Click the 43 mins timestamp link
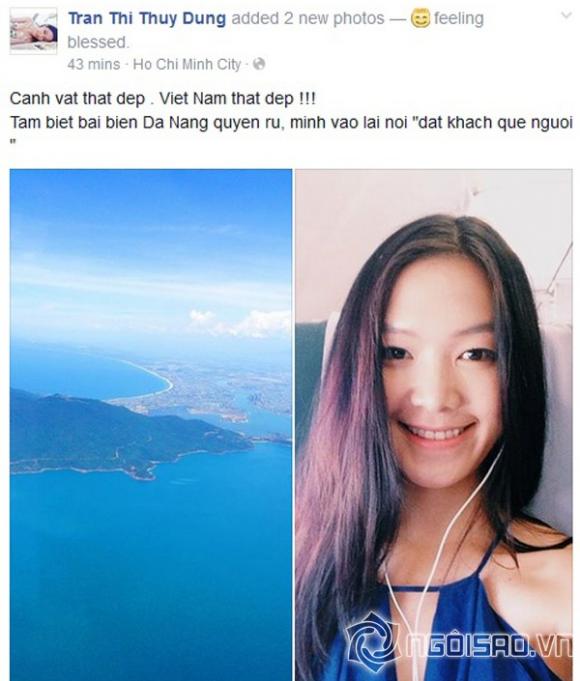The height and width of the screenshot is (681, 580). (93, 65)
